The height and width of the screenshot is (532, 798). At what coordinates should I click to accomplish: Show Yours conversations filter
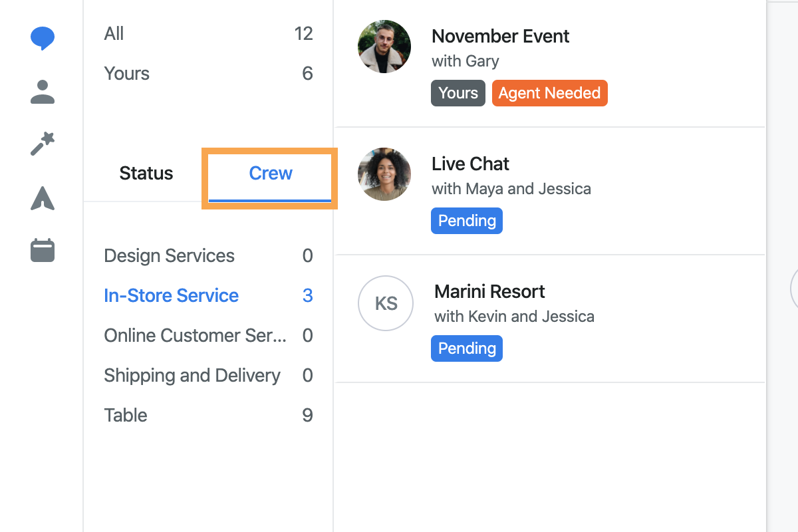tap(208, 74)
